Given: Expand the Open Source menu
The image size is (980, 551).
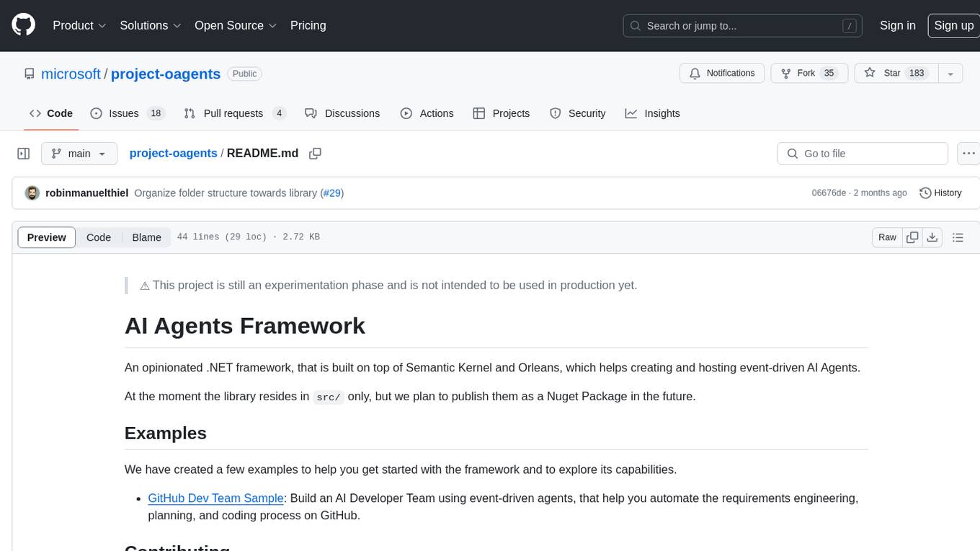Looking at the screenshot, I should (236, 25).
